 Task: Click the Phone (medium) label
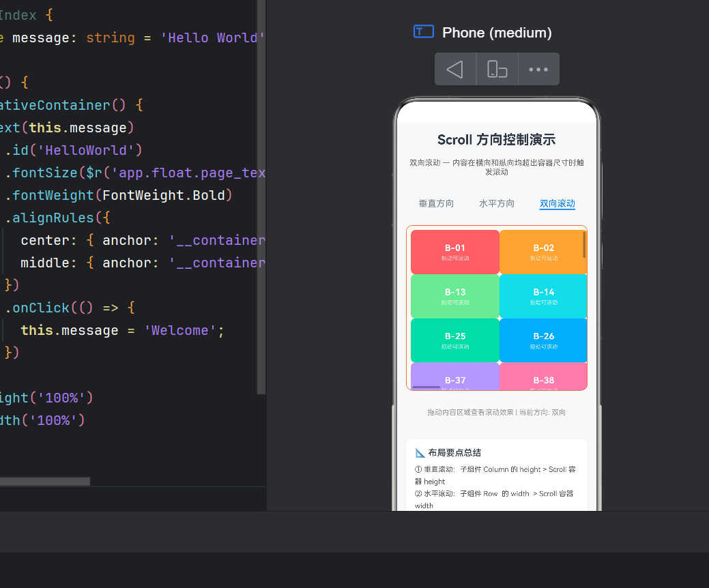click(x=497, y=33)
